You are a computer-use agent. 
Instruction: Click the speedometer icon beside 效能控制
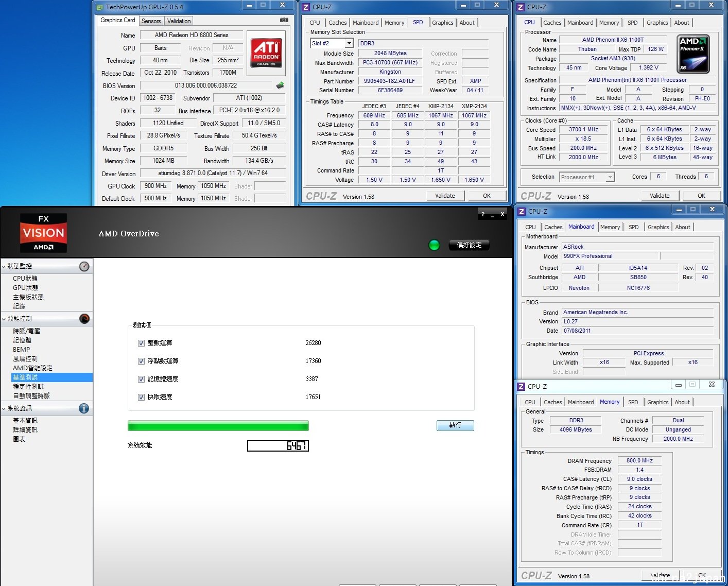(x=84, y=319)
